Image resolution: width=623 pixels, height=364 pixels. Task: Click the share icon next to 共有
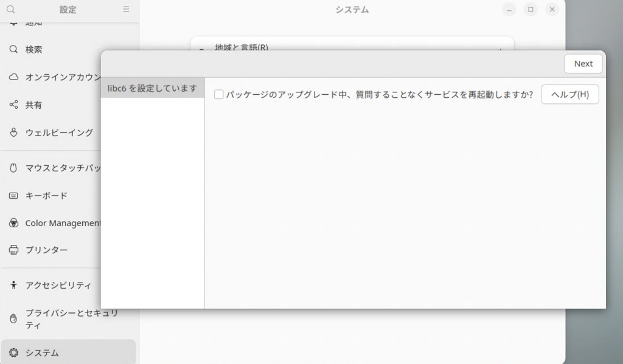tap(13, 105)
